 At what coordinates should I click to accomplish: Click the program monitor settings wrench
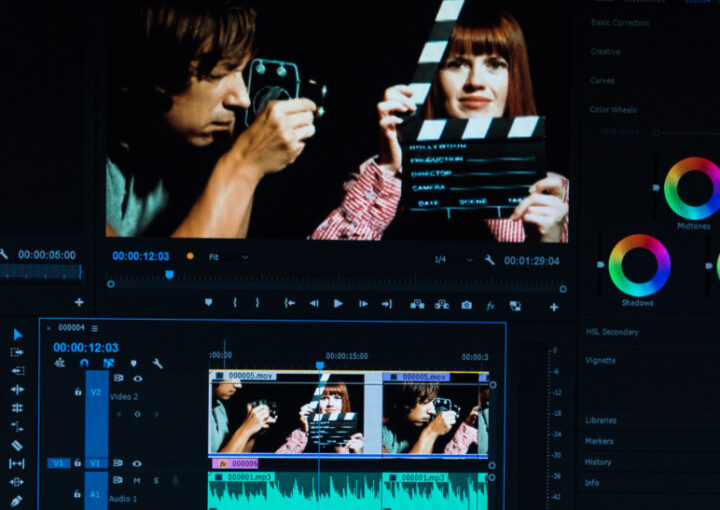pos(489,260)
